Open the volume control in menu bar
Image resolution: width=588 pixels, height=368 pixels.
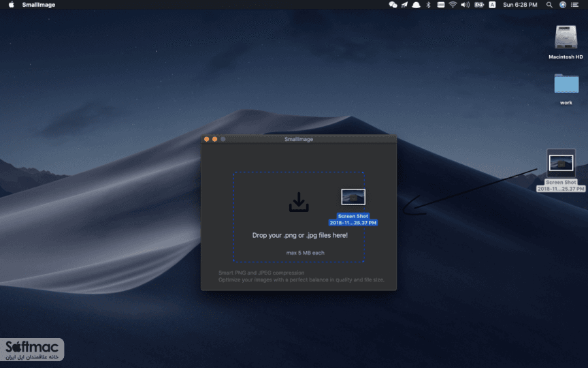click(465, 5)
